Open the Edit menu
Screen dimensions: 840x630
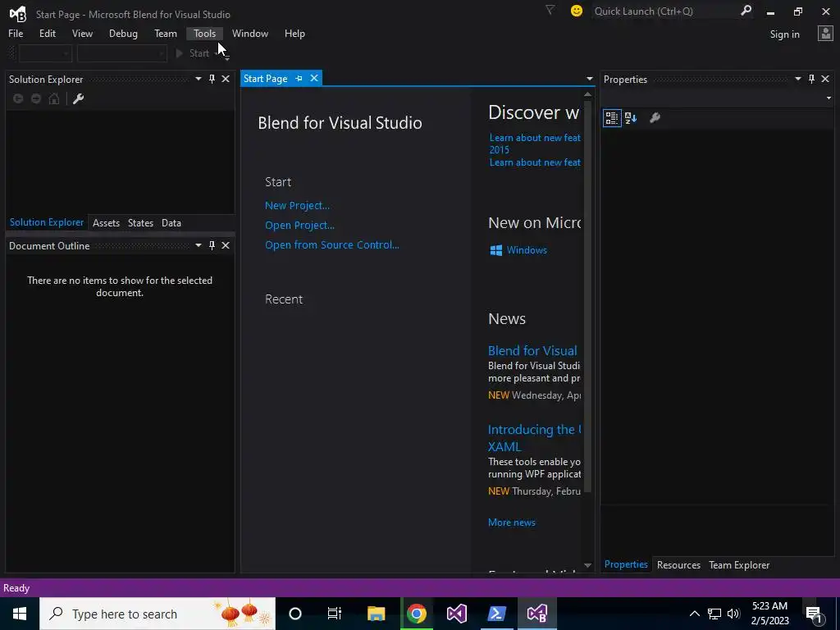[x=47, y=34]
